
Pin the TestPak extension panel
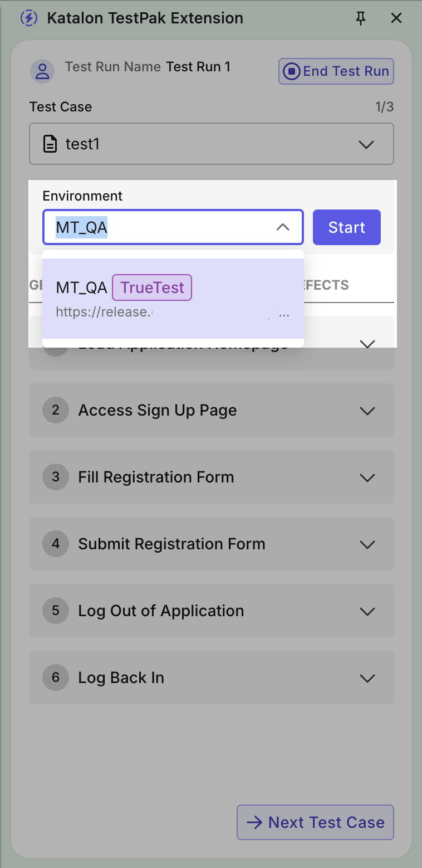tap(361, 18)
